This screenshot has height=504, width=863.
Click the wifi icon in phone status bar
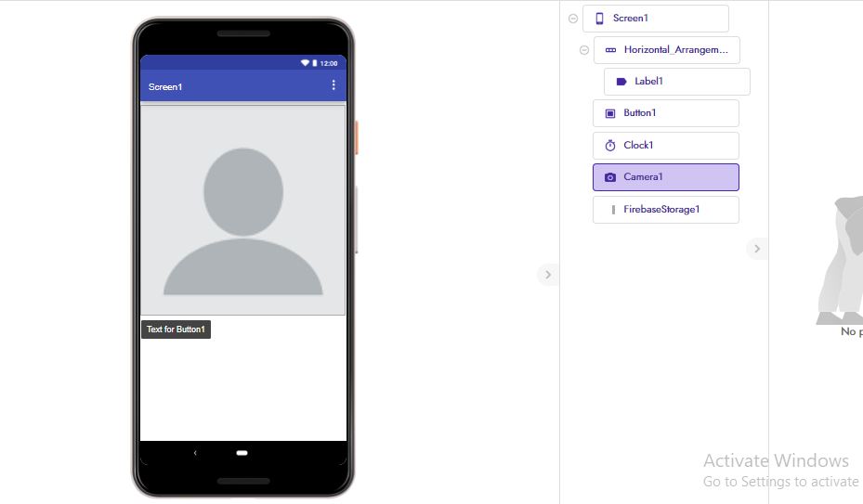pos(305,63)
